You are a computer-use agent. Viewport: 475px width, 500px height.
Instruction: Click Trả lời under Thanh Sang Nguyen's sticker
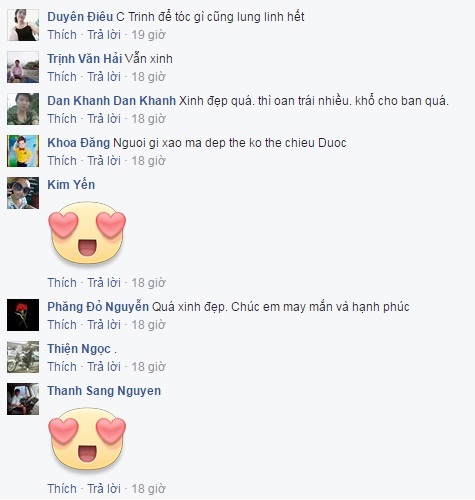click(104, 489)
